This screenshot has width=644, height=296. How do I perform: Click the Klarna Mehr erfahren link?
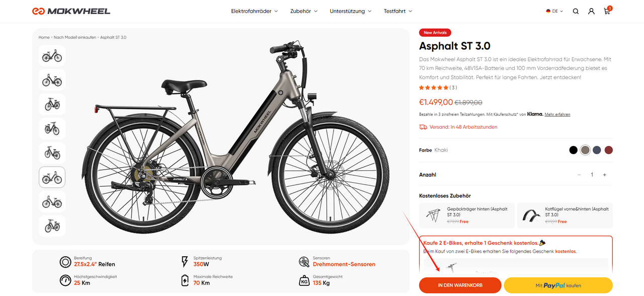click(x=557, y=115)
